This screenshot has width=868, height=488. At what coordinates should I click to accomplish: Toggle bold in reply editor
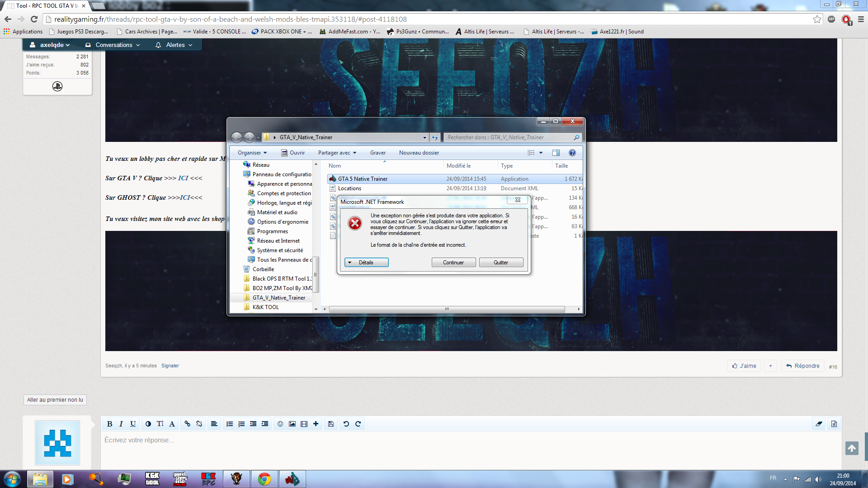(x=109, y=424)
